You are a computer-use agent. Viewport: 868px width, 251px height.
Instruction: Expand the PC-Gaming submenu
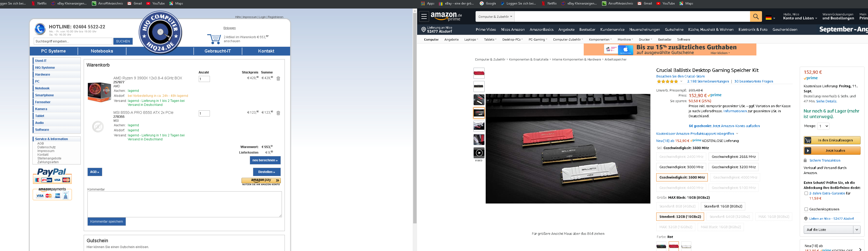tap(537, 40)
